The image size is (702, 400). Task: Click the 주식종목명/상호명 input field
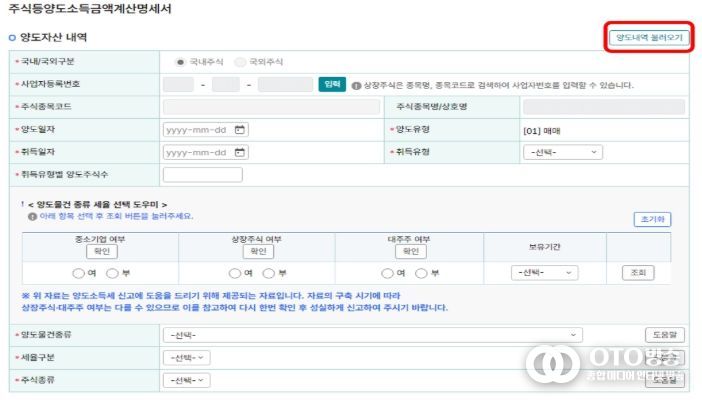604,107
